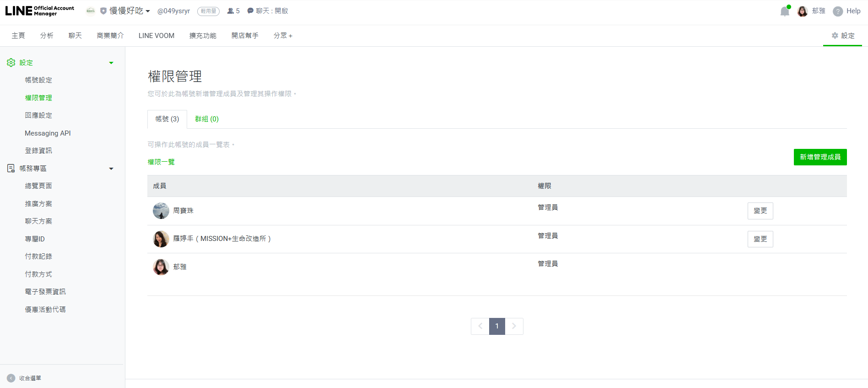
Task: Switch to the 群組 (0) tab
Action: (x=206, y=119)
